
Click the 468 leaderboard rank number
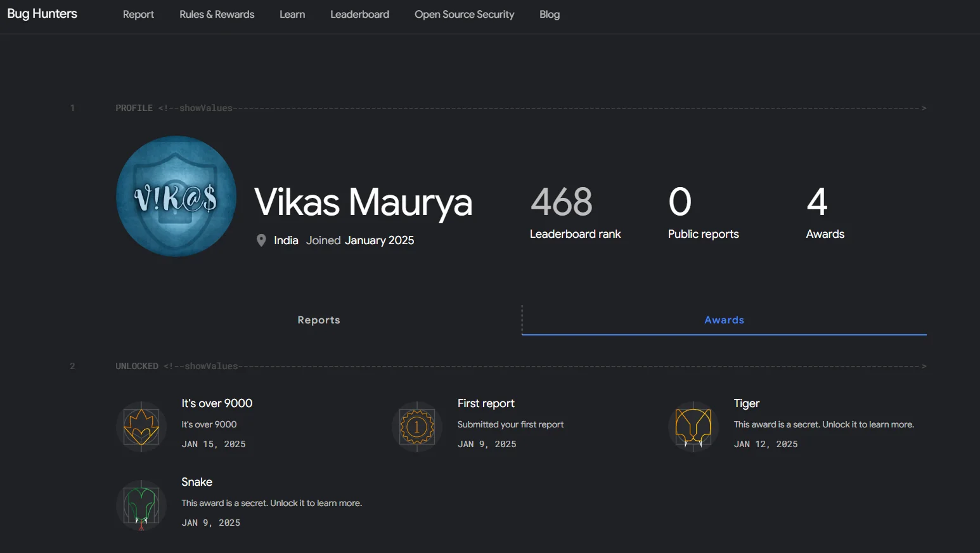click(562, 202)
